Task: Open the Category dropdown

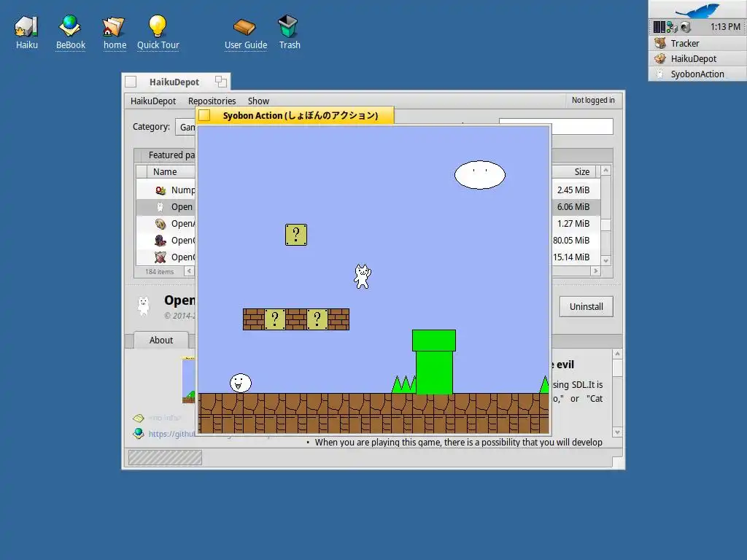Action: tap(186, 127)
